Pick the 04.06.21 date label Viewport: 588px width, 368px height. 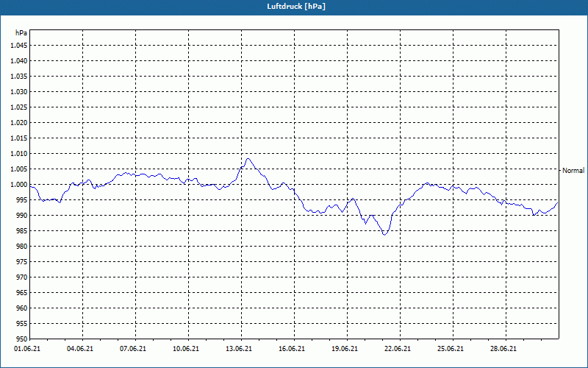[80, 349]
